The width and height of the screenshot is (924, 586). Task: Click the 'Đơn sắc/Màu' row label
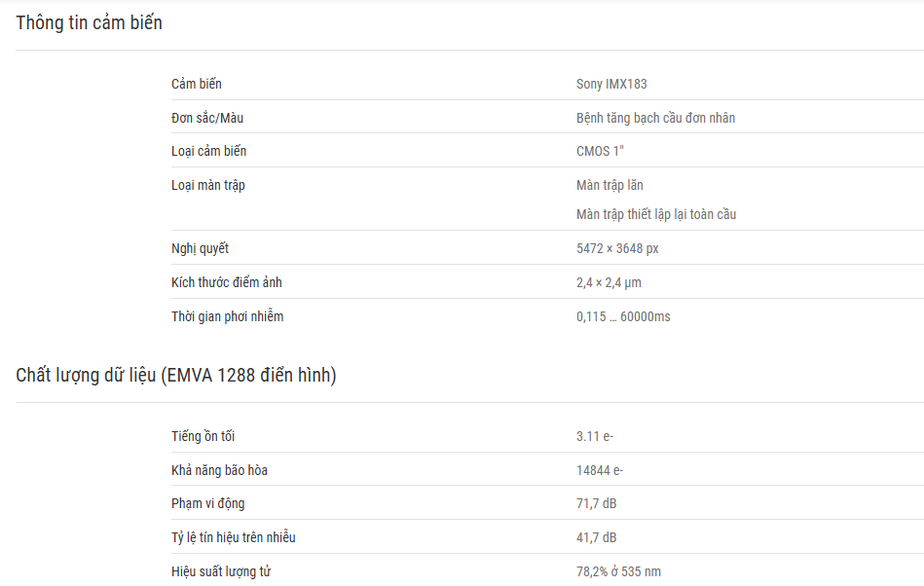click(x=207, y=118)
